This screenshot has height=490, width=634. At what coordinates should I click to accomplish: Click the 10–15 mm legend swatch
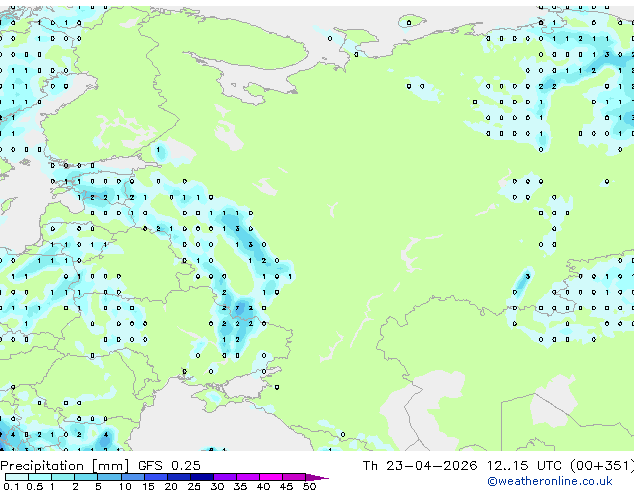(x=132, y=477)
